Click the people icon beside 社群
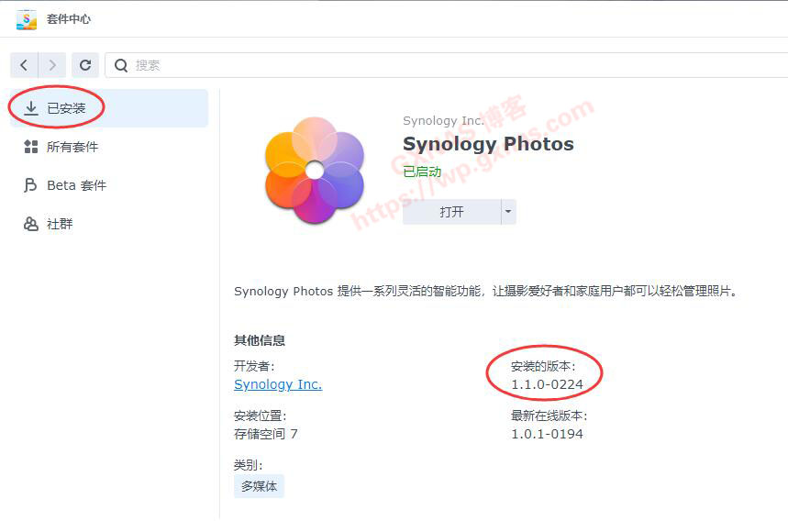The height and width of the screenshot is (532, 788). (x=31, y=224)
